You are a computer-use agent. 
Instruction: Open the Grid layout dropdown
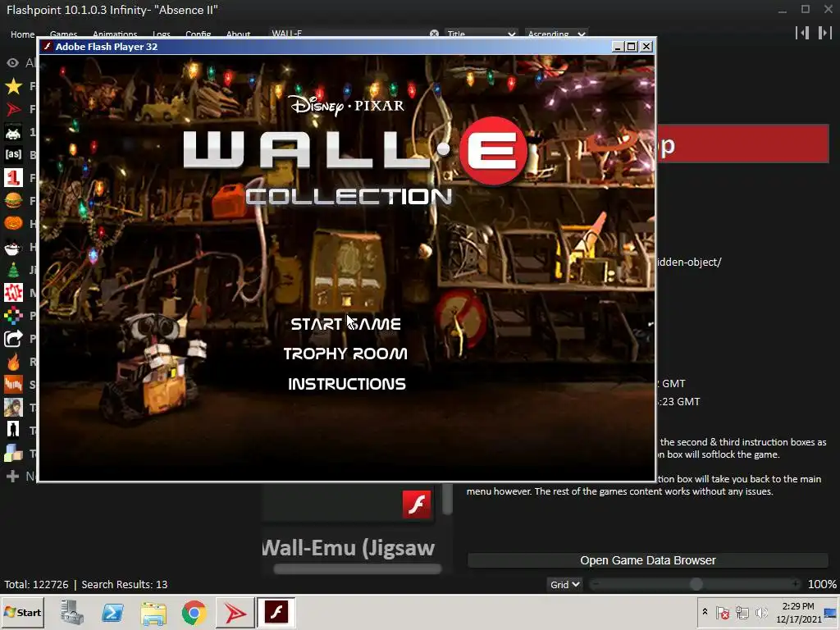coord(564,584)
